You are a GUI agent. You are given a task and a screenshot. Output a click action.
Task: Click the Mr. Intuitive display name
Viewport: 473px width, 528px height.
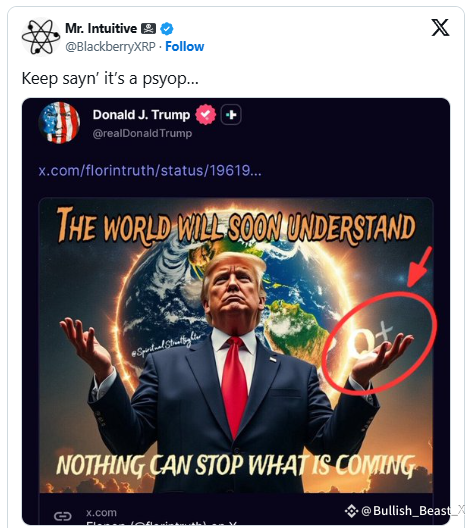tap(101, 29)
